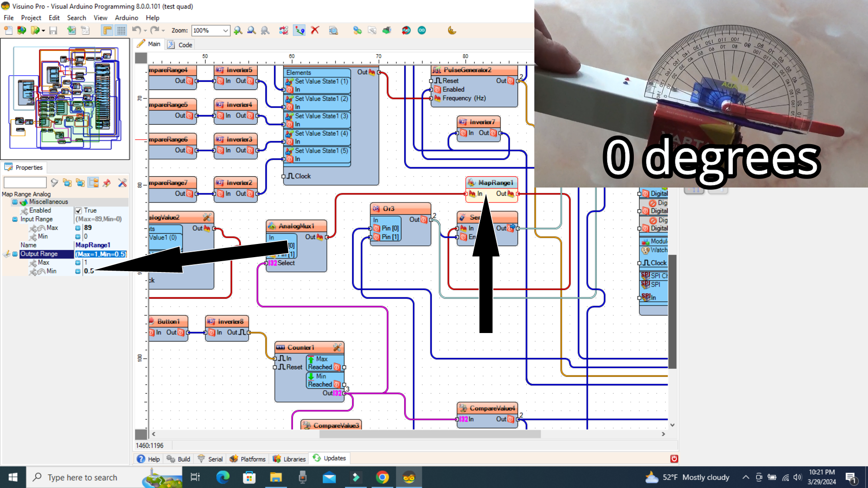Image resolution: width=868 pixels, height=488 pixels.
Task: Open the Search menu
Action: point(76,18)
